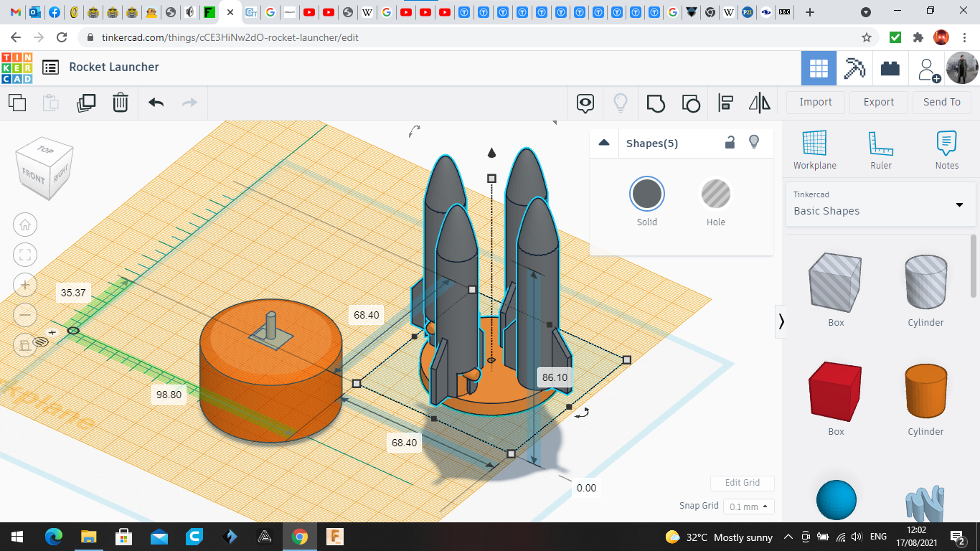Open notification center in taskbar

958,537
